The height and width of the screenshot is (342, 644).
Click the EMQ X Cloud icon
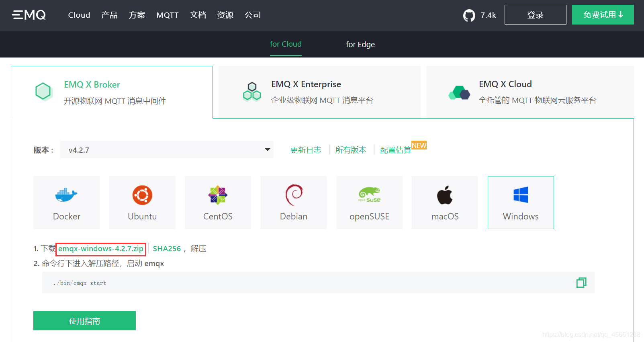pos(459,92)
